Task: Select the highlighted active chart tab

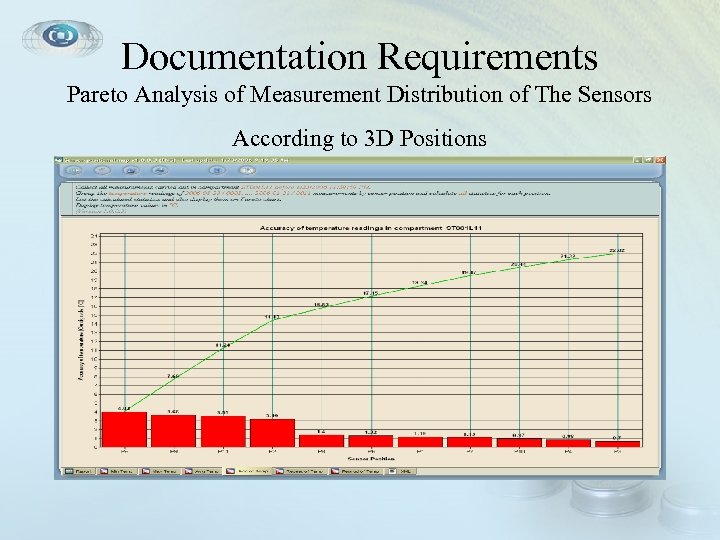Action: pos(248,471)
